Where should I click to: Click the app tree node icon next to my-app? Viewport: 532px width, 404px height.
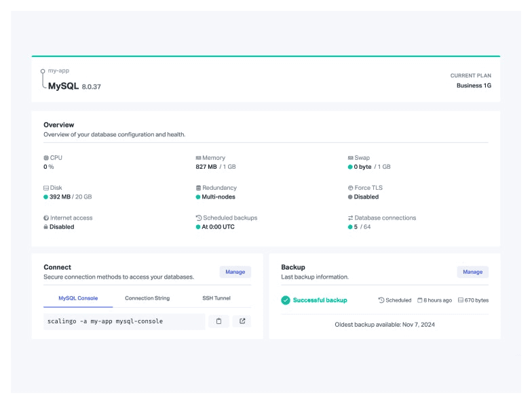pyautogui.click(x=43, y=72)
